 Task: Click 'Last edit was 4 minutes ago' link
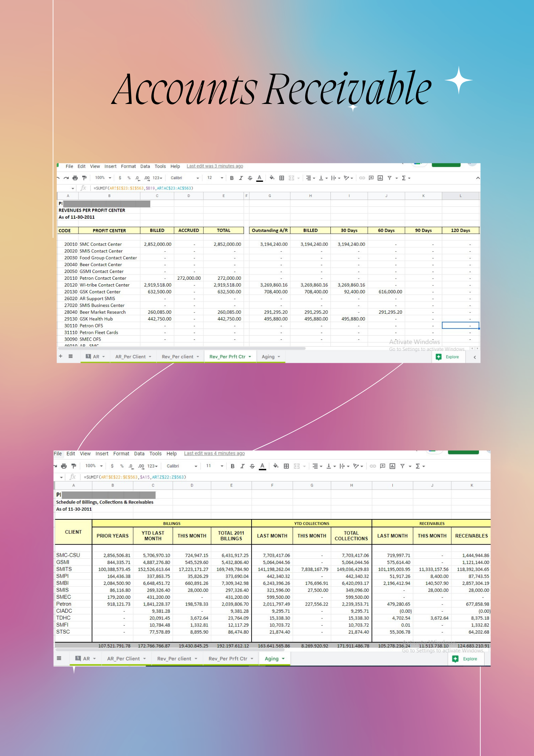(x=215, y=454)
